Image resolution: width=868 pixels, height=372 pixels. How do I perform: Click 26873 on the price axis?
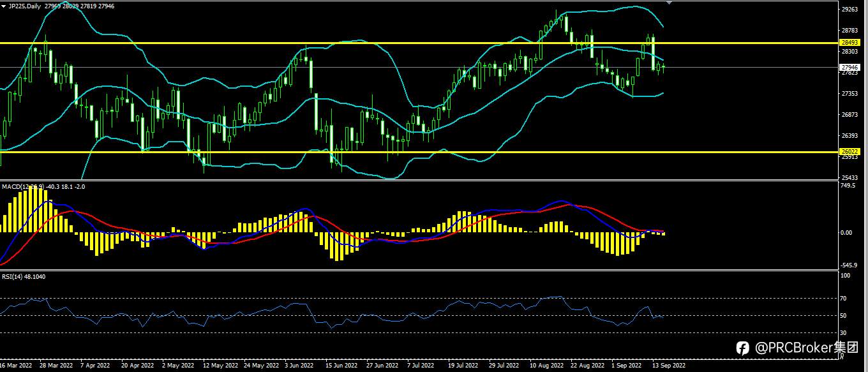tap(850, 115)
